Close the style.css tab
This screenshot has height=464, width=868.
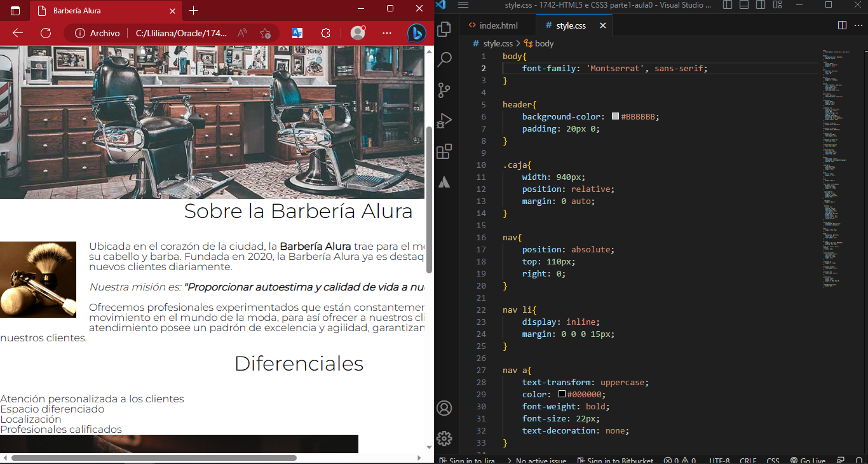point(603,25)
